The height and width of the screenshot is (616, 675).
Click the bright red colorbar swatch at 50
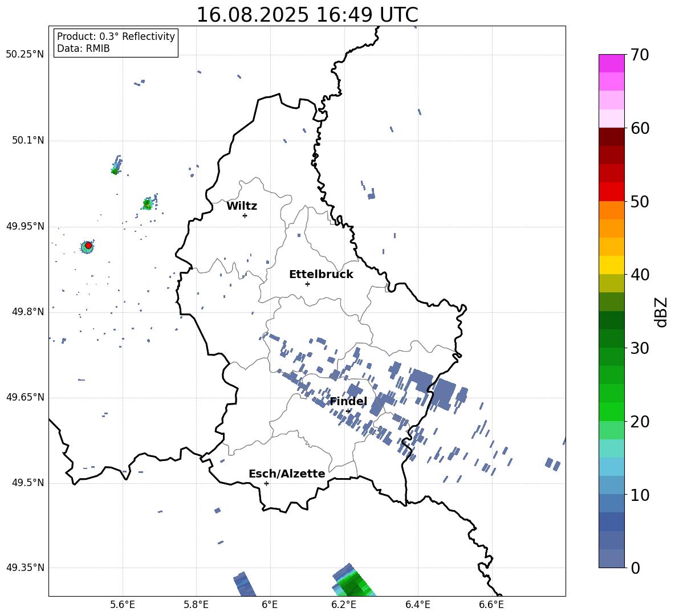tap(611, 192)
